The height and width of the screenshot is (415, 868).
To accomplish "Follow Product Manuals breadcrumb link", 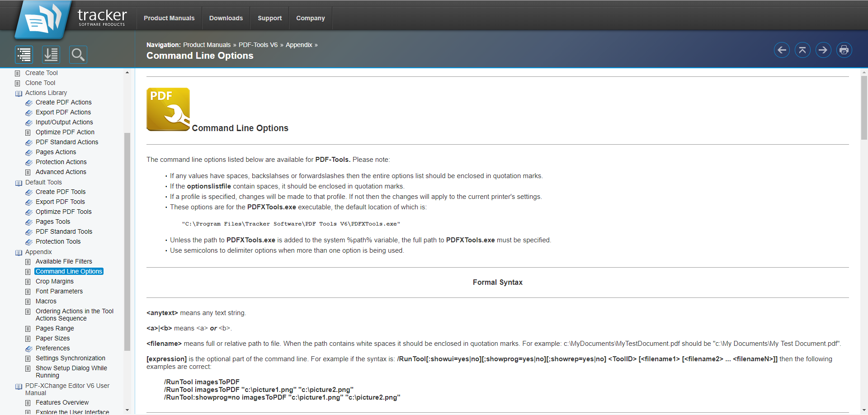I will coord(207,45).
